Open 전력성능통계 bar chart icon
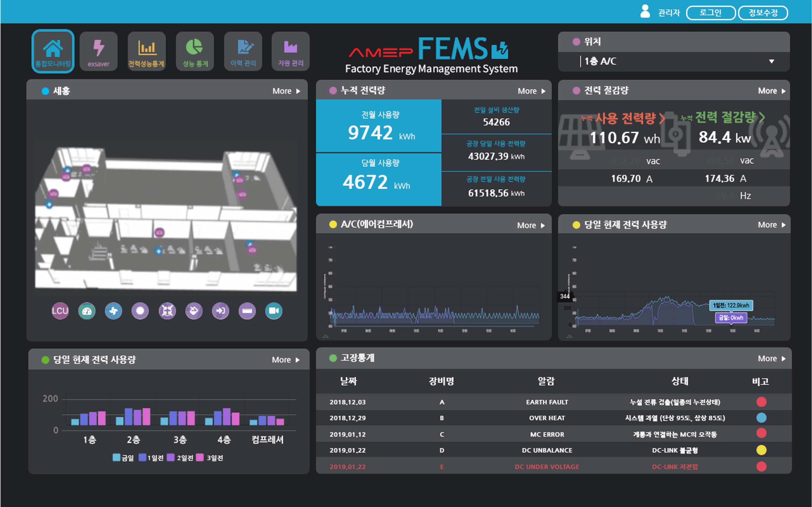The height and width of the screenshot is (507, 812). (x=147, y=51)
